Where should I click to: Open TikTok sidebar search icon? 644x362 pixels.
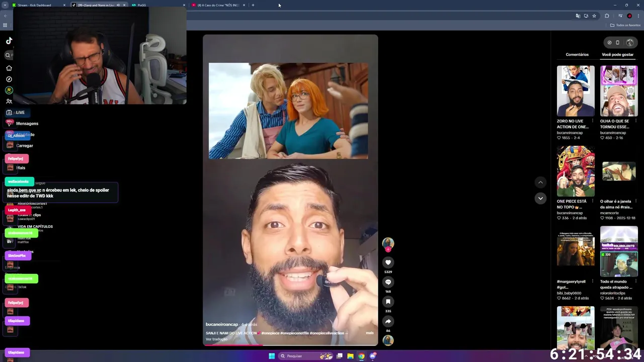[x=8, y=55]
